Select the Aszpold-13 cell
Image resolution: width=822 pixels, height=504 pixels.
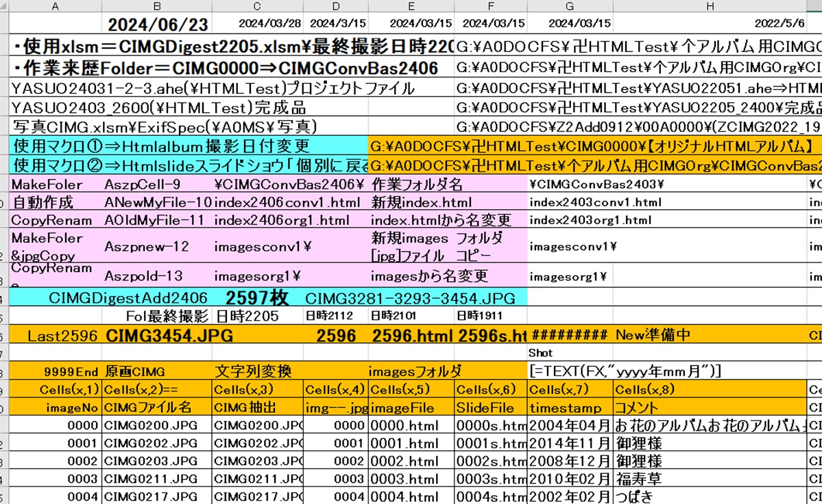coord(157,276)
